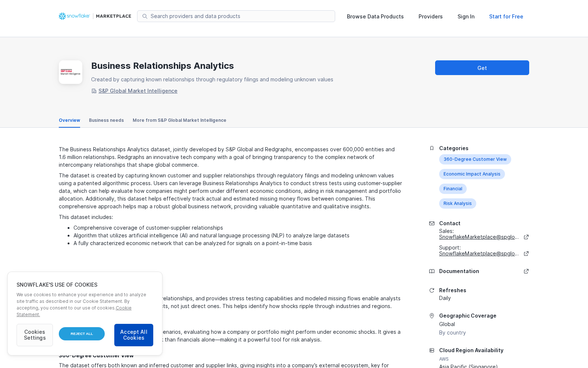Click the Sales SnowflakeMarketplace email link

[x=479, y=237]
